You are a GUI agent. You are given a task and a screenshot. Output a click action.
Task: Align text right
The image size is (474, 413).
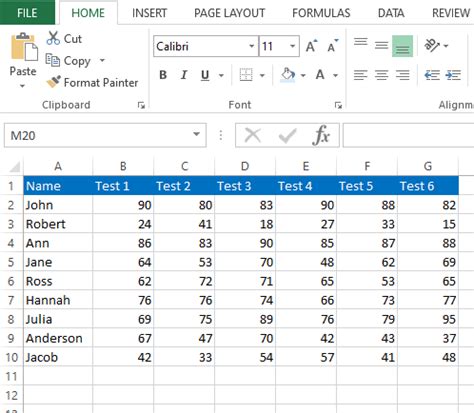(x=402, y=75)
